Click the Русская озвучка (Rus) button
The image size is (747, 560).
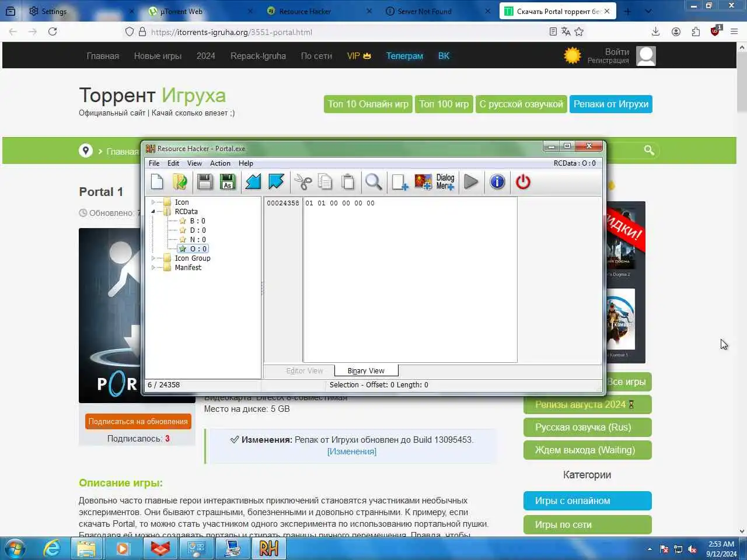click(x=588, y=427)
